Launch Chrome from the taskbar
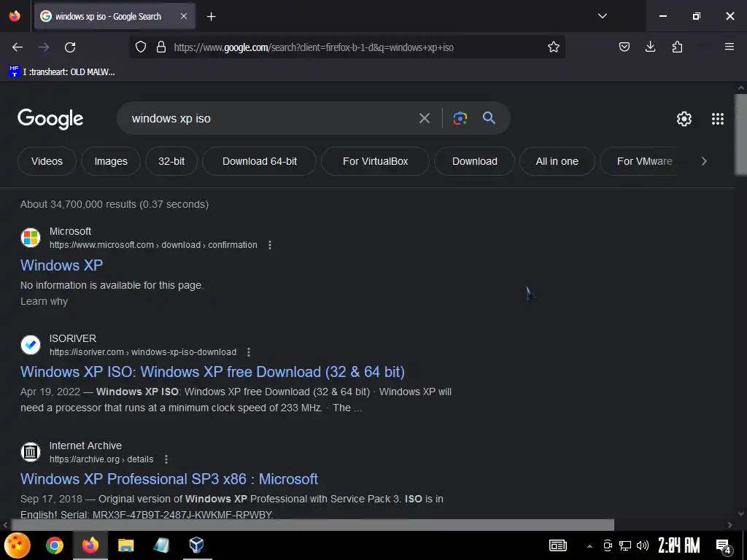The image size is (747, 560). click(x=54, y=545)
